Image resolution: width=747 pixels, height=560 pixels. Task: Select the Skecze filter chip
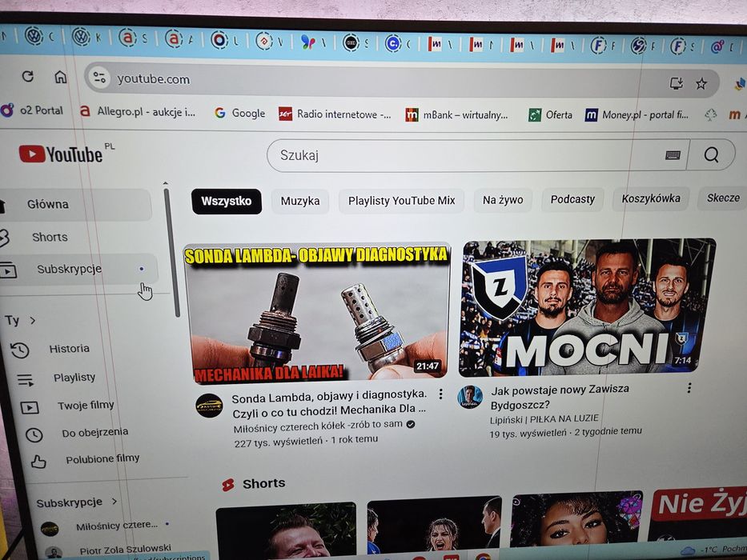tap(723, 198)
